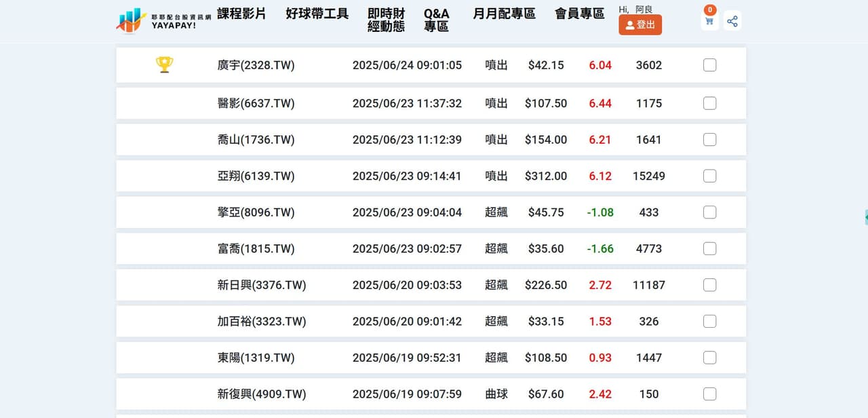The height and width of the screenshot is (418, 868).
Task: Select checkbox for 新復興(4909.TW)
Action: pos(709,394)
